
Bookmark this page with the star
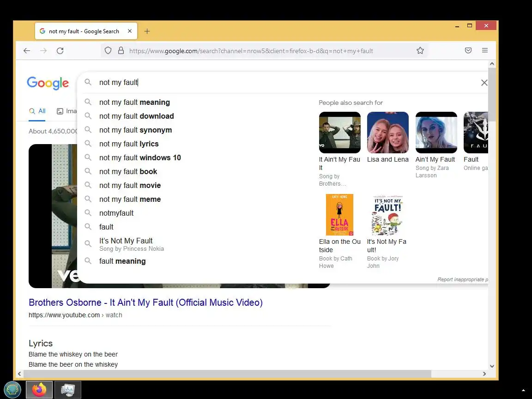pos(420,51)
